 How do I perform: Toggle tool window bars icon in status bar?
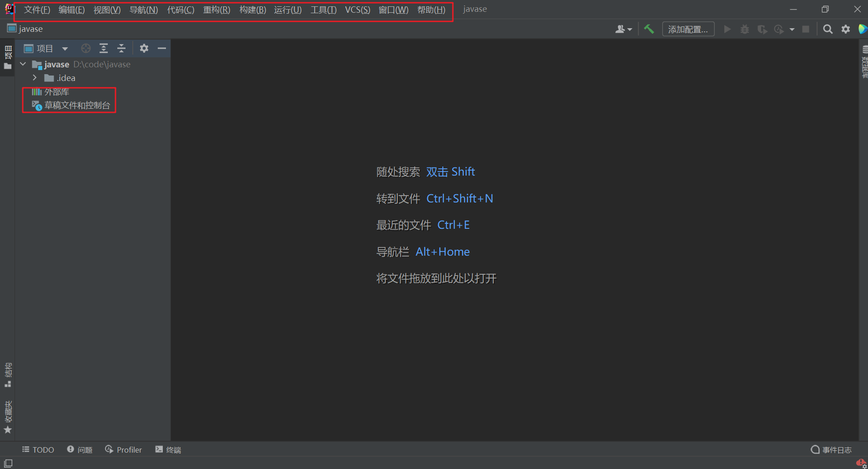pyautogui.click(x=8, y=463)
